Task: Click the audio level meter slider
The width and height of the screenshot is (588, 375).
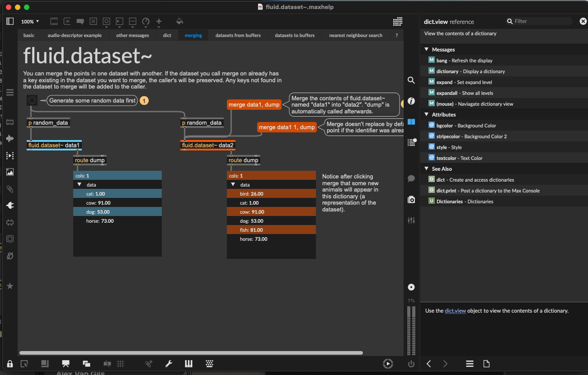Action: pyautogui.click(x=411, y=331)
